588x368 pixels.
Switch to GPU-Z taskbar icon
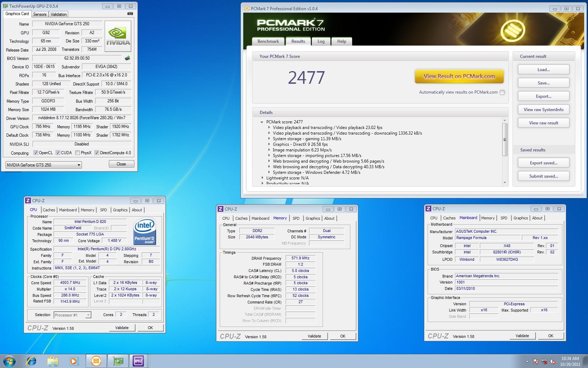(x=118, y=361)
